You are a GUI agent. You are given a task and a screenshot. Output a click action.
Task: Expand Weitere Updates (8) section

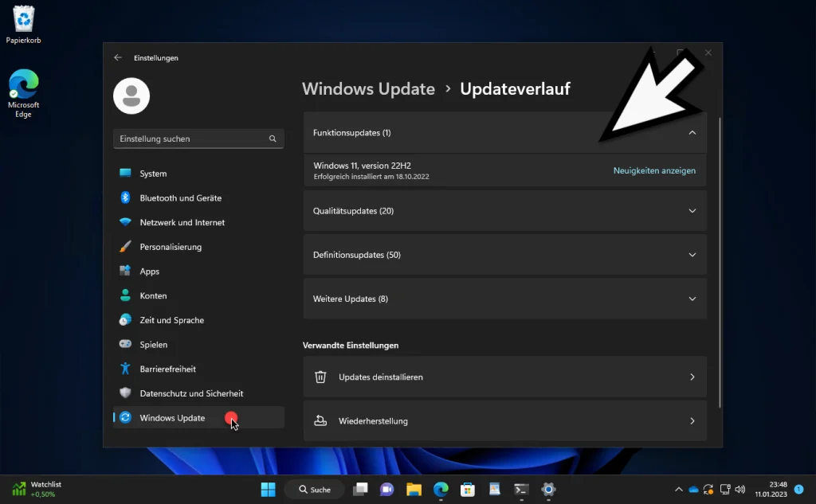504,299
